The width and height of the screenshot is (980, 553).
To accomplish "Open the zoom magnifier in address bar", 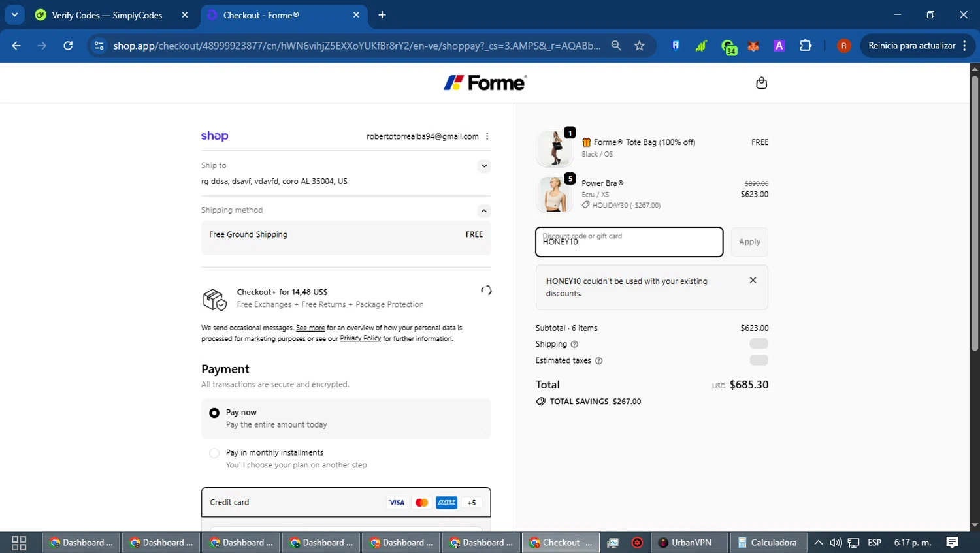I will pyautogui.click(x=616, y=46).
